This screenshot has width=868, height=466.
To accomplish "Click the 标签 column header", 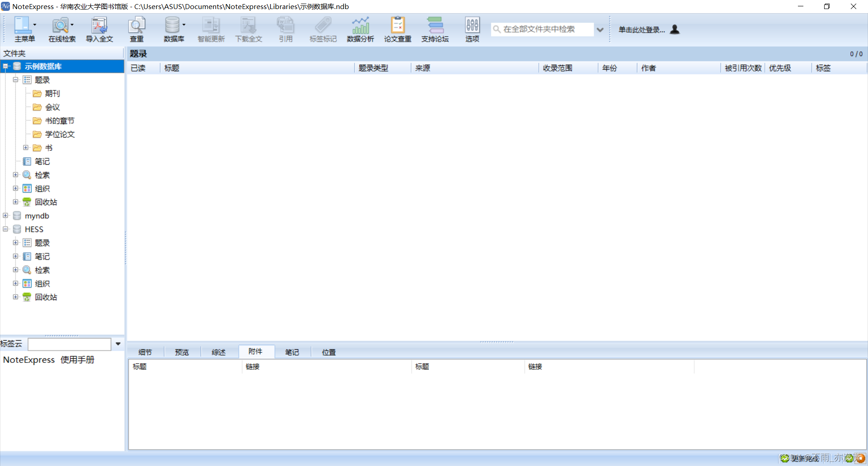I will pos(839,68).
